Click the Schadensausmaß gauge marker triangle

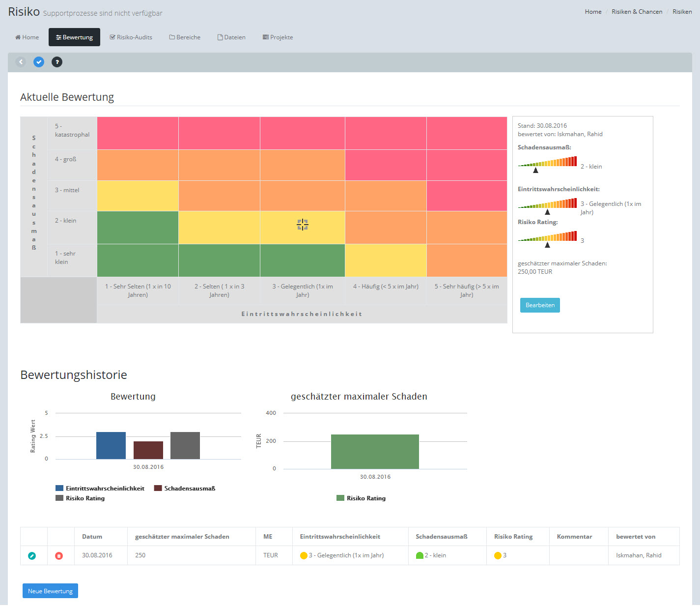tap(535, 171)
